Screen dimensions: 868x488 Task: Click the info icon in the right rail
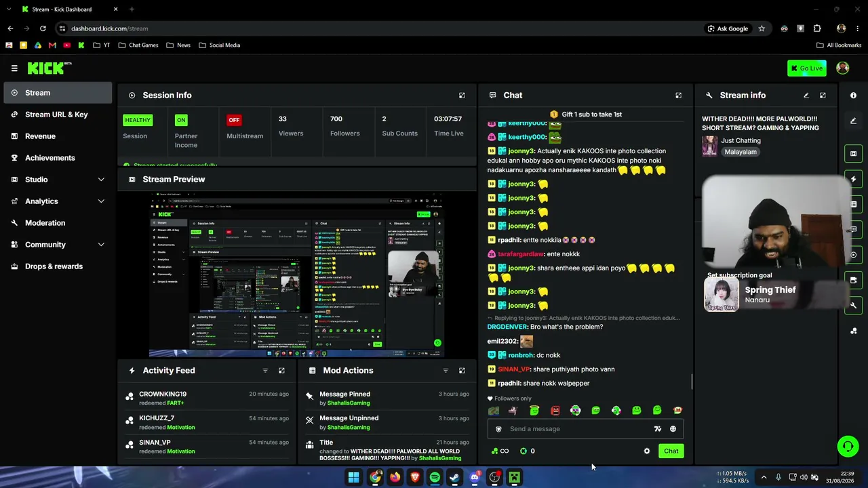(853, 96)
